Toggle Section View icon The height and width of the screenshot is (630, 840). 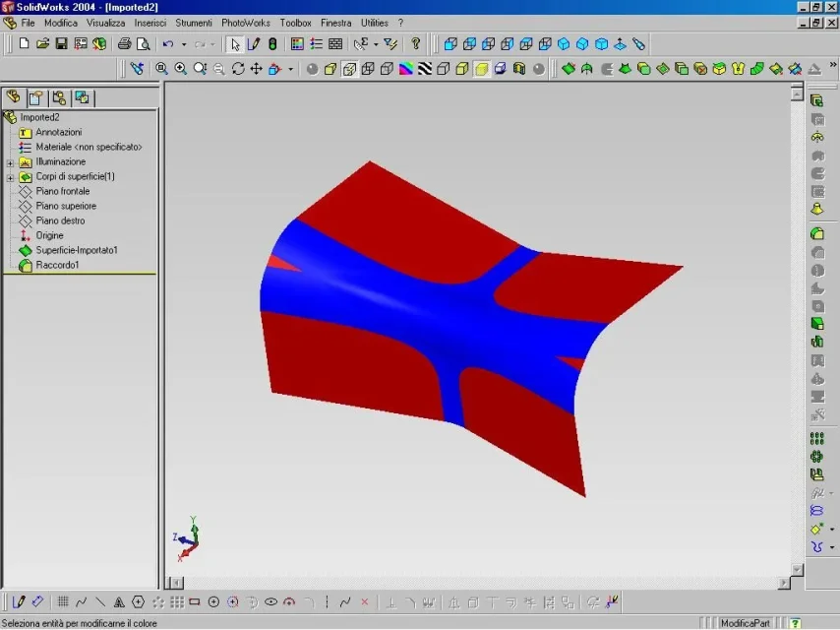point(519,69)
